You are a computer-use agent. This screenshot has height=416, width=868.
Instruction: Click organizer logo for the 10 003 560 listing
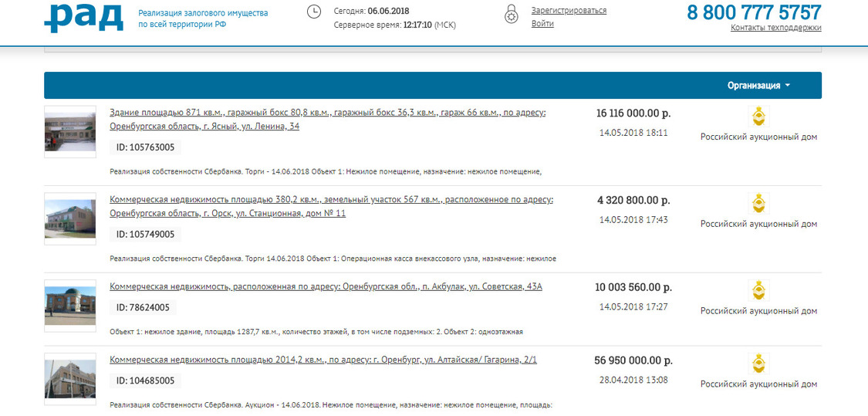pos(759,291)
